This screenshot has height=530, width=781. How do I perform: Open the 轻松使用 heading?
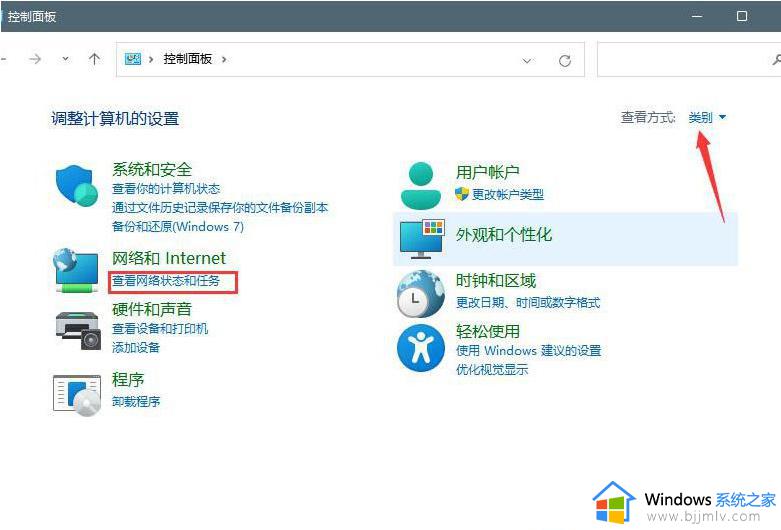(x=488, y=331)
